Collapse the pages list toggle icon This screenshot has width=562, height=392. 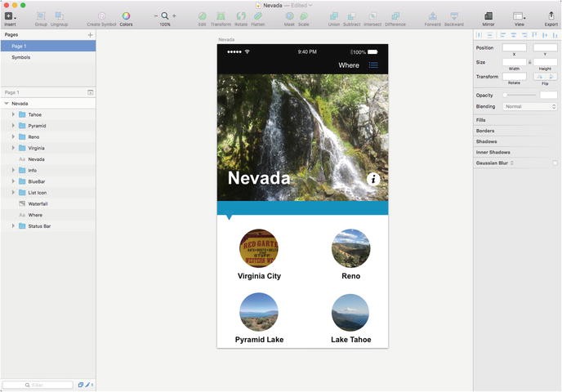[x=91, y=92]
